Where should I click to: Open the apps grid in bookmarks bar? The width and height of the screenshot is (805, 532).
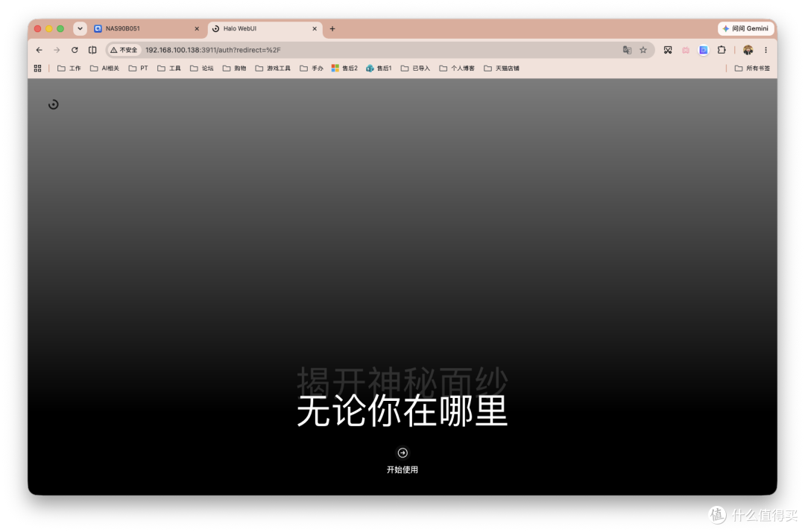coord(37,69)
